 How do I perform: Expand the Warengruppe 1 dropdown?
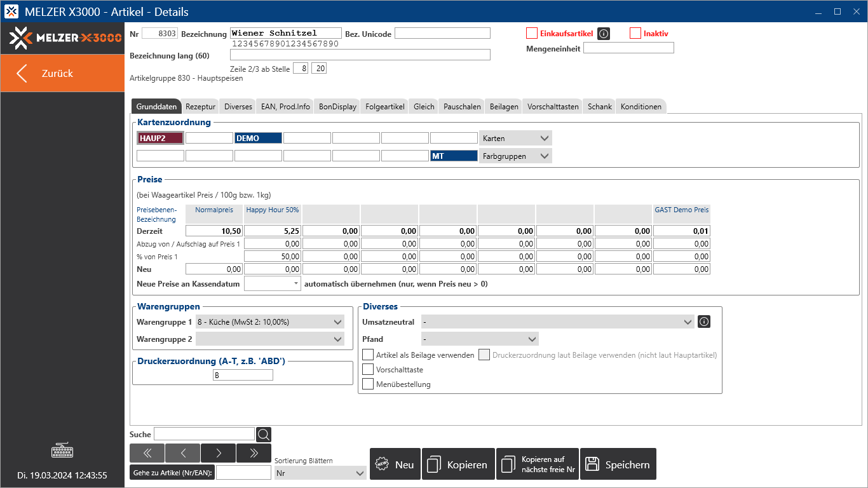(271, 322)
